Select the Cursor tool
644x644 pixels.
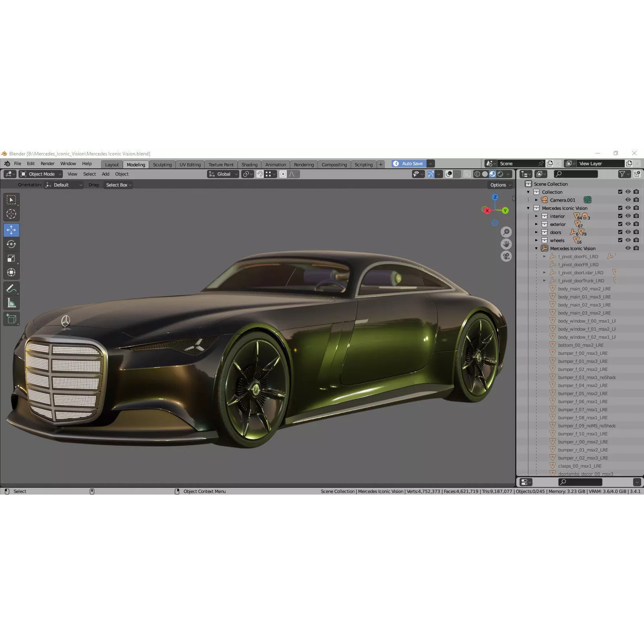pyautogui.click(x=11, y=214)
